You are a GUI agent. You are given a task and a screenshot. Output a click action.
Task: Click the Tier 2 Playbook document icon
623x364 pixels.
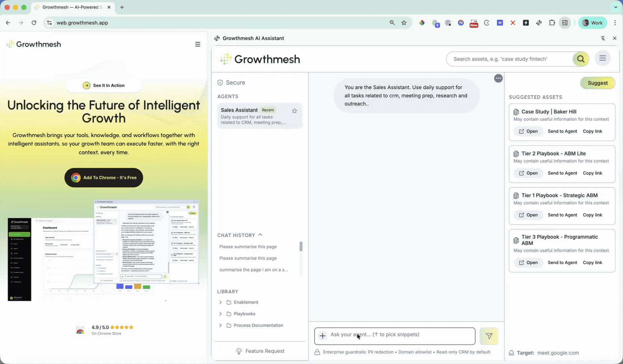tap(516, 154)
